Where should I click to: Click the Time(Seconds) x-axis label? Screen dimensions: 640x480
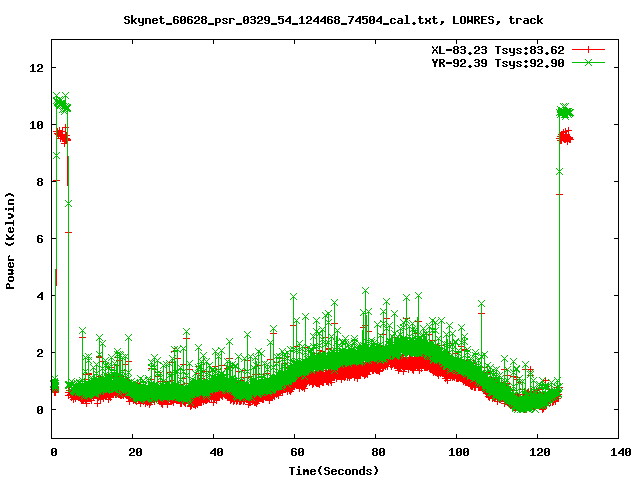click(333, 471)
